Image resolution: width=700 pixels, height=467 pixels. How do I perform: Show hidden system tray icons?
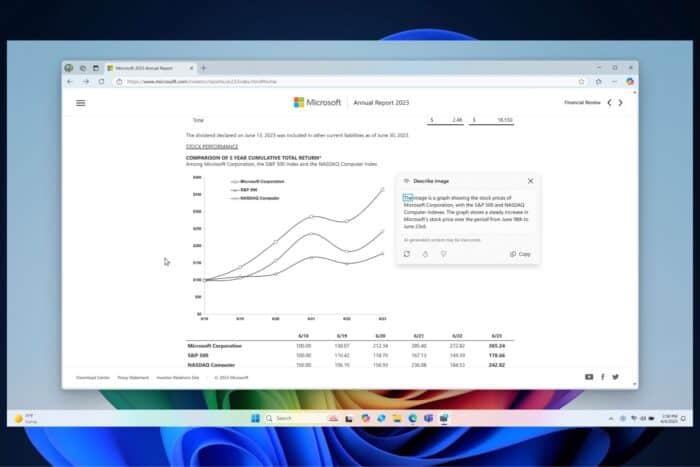[x=611, y=419]
